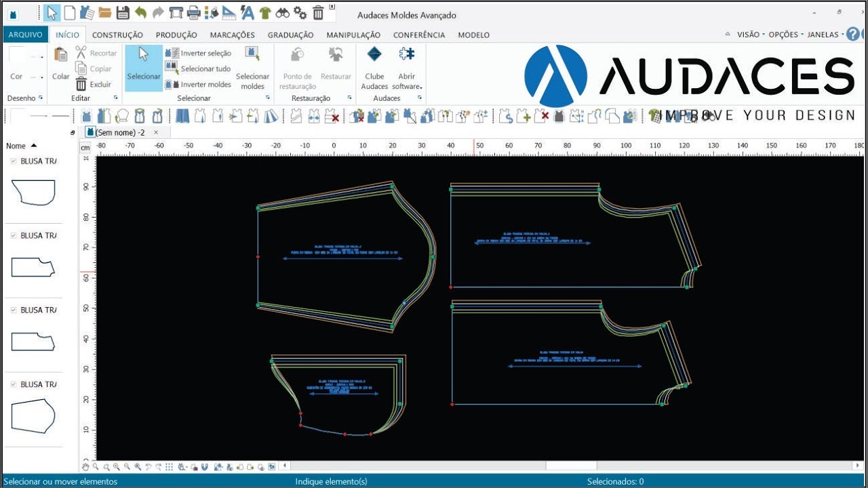Expand the Selecionar group dialog launcher
The width and height of the screenshot is (868, 488).
coord(267,98)
